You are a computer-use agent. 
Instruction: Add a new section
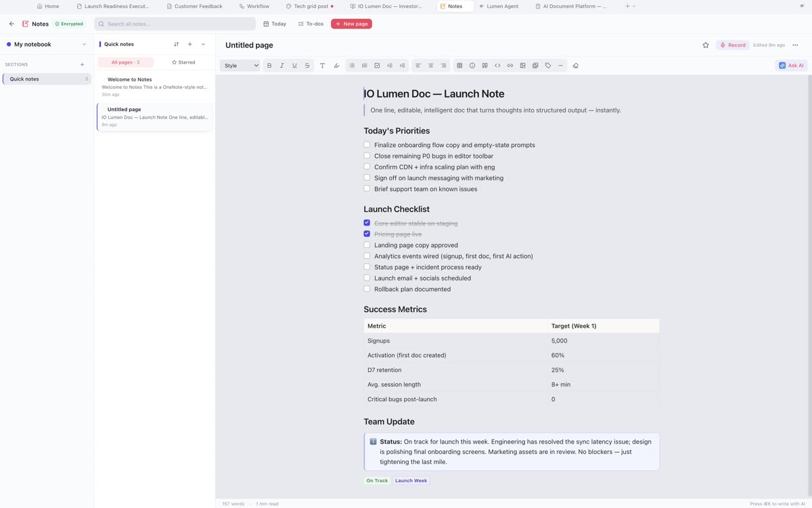pyautogui.click(x=83, y=64)
